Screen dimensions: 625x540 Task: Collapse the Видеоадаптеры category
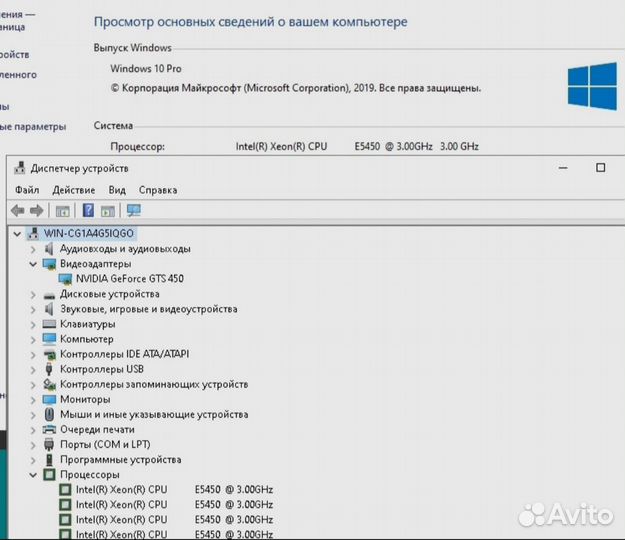click(x=33, y=264)
